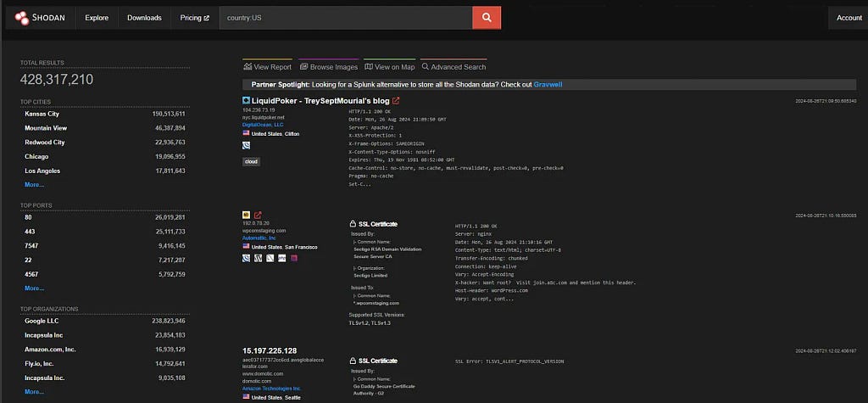868x403 pixels.
Task: Click US flag next to Clifton
Action: pos(246,133)
